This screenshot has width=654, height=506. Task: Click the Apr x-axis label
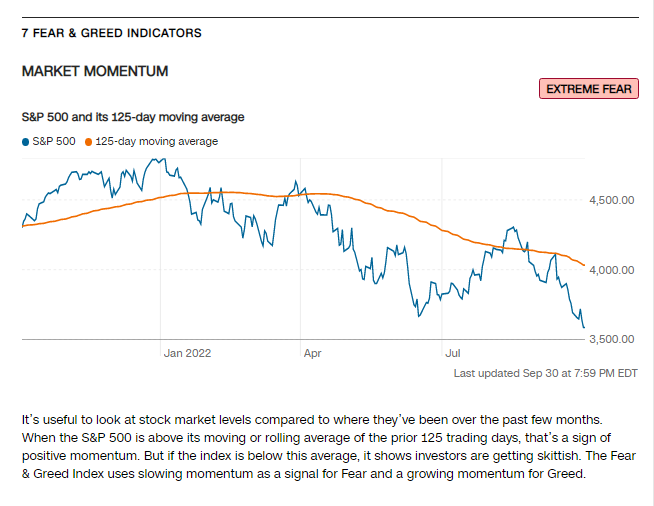311,353
